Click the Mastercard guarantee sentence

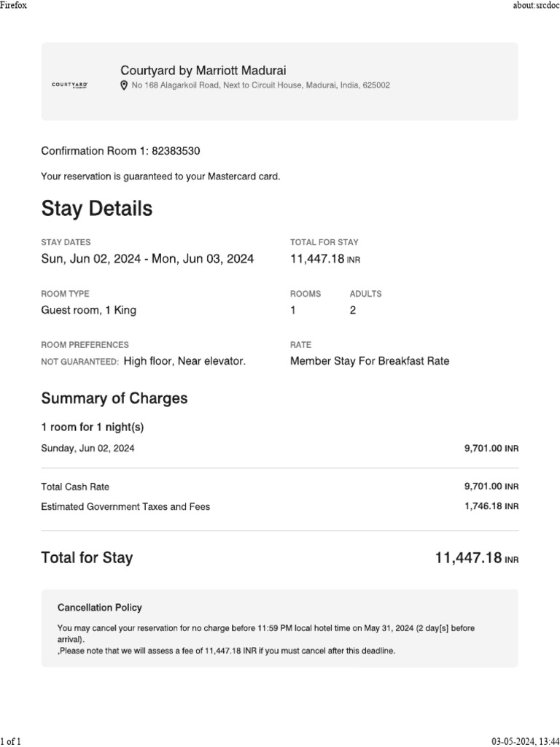[x=160, y=177]
